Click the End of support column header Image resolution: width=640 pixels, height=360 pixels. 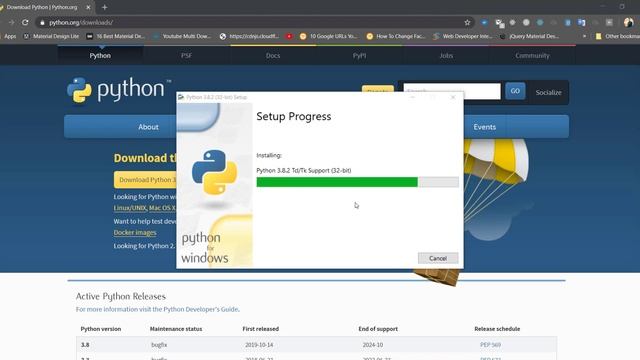(x=378, y=329)
